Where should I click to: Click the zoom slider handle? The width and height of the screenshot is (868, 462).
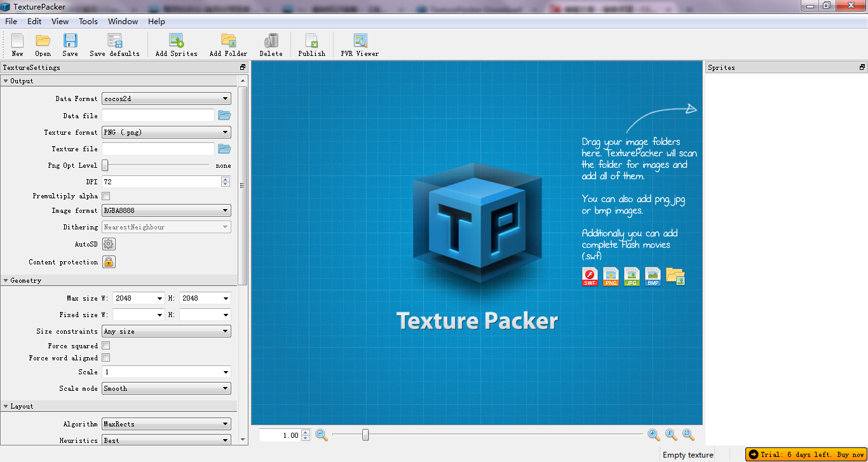(x=365, y=435)
